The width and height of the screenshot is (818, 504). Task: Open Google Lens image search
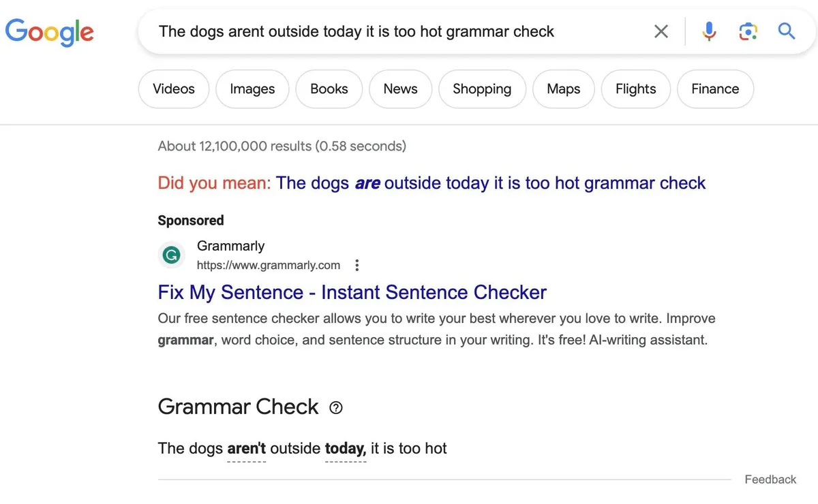coord(748,31)
